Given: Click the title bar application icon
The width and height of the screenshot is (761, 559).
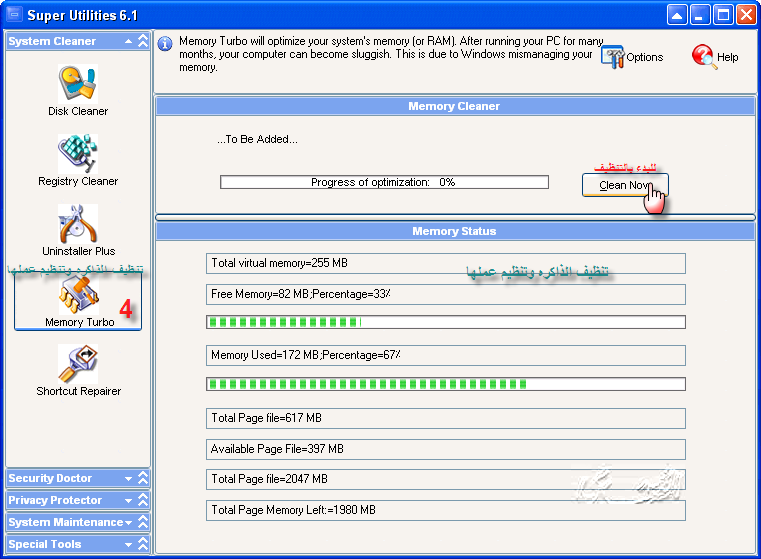Looking at the screenshot, I should coord(15,15).
